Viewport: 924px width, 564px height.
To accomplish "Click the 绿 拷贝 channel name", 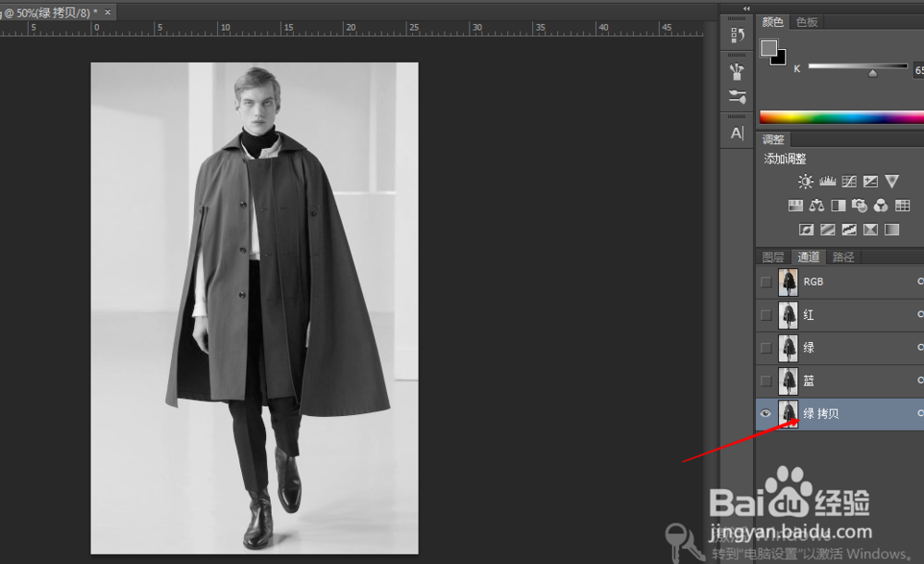I will [x=821, y=413].
